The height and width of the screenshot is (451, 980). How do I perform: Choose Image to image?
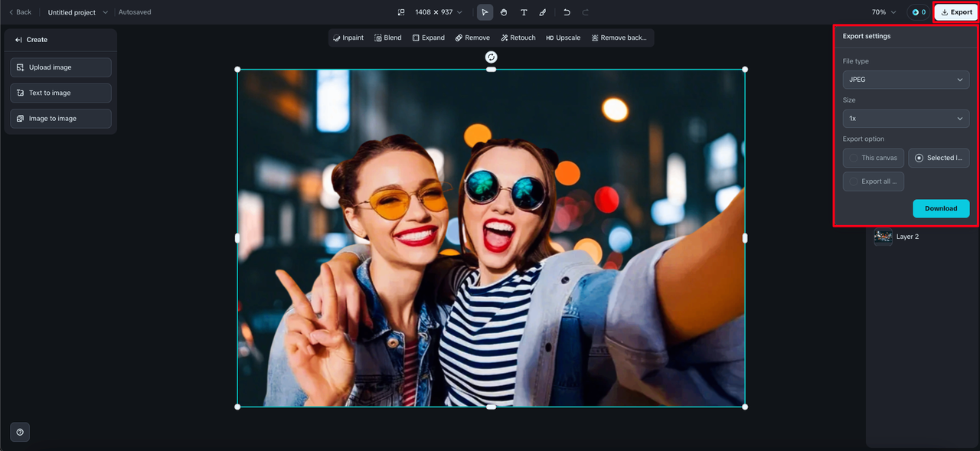pos(60,119)
